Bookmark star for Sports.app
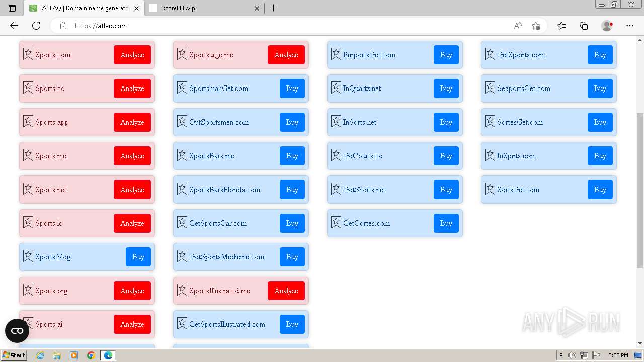 (28, 121)
